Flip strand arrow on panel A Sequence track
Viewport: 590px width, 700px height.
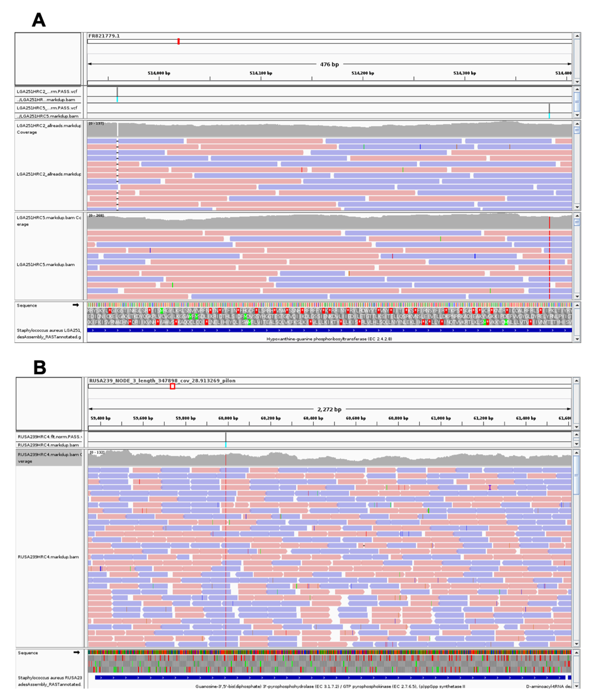[x=76, y=305]
